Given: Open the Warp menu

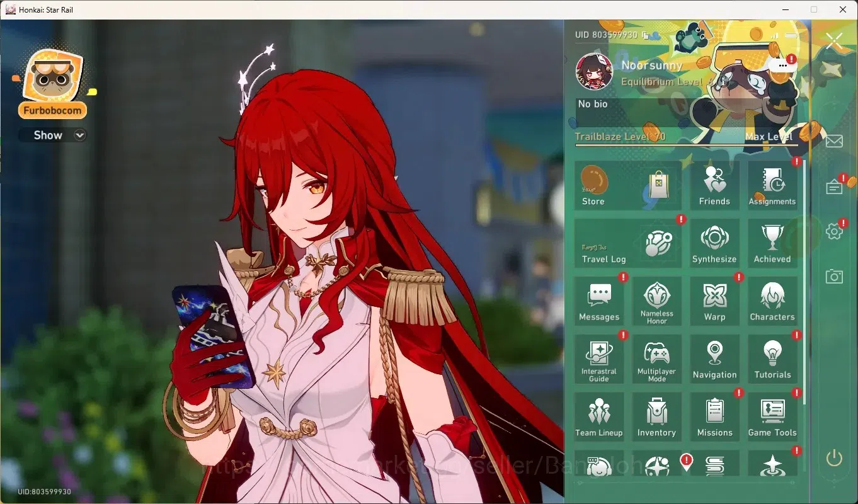Looking at the screenshot, I should pos(714,302).
